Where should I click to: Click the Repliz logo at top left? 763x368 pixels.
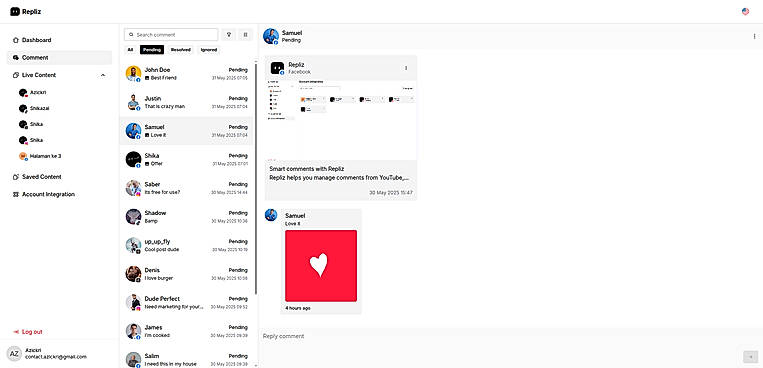pos(25,12)
